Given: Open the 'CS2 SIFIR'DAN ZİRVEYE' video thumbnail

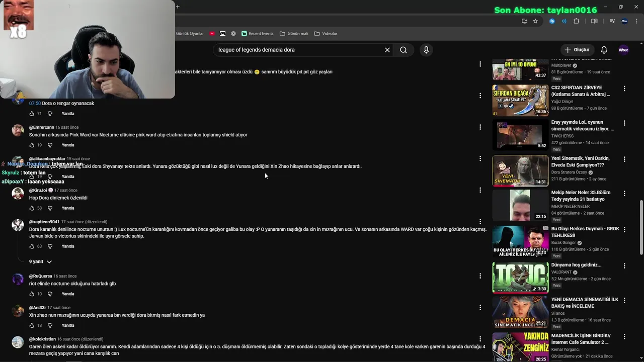Looking at the screenshot, I should tap(520, 100).
